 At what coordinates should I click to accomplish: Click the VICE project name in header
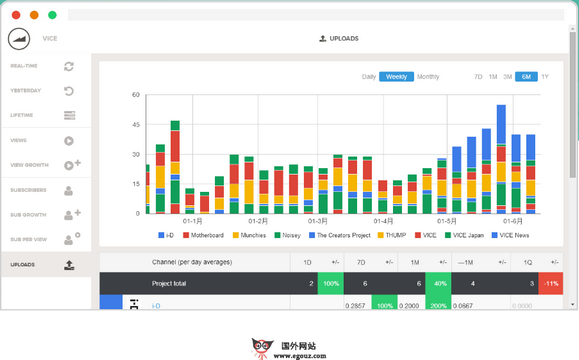pos(50,38)
